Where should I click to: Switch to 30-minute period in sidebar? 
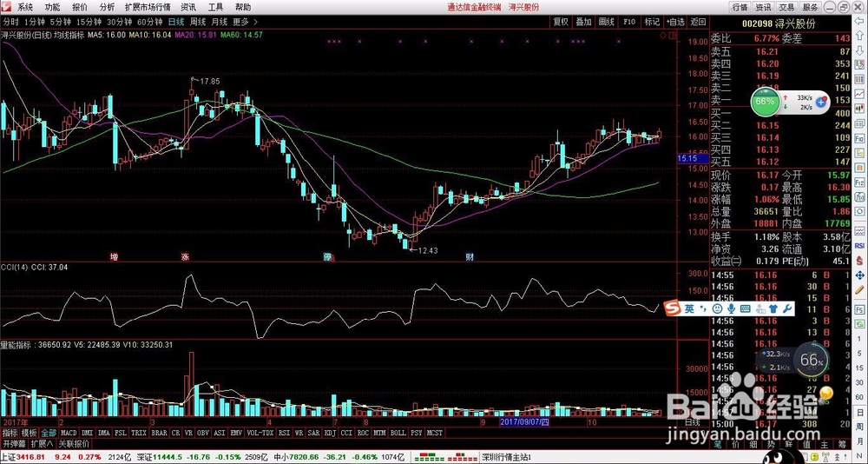coord(859,382)
